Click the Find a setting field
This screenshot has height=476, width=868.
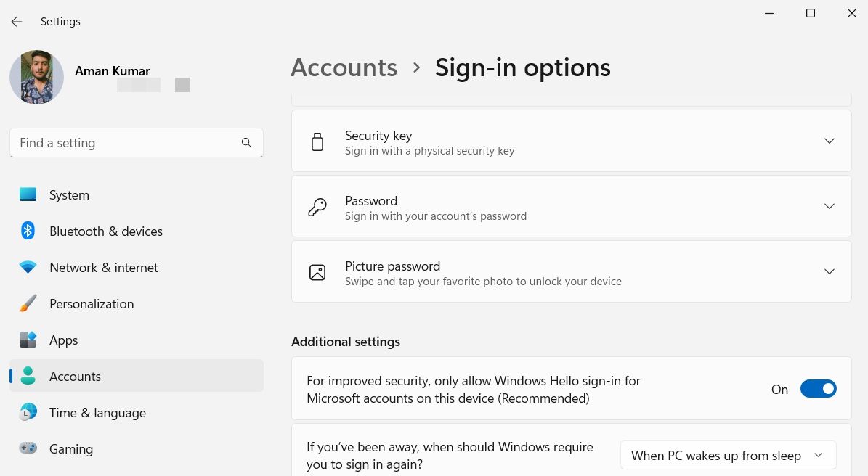pyautogui.click(x=136, y=143)
